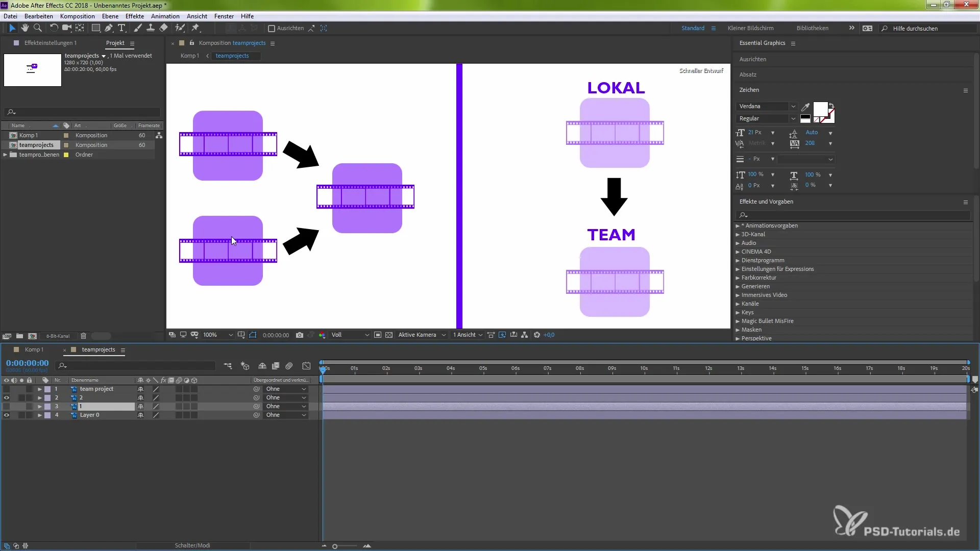This screenshot has width=980, height=551.
Task: Open the Verdana font family dropdown
Action: click(x=767, y=106)
